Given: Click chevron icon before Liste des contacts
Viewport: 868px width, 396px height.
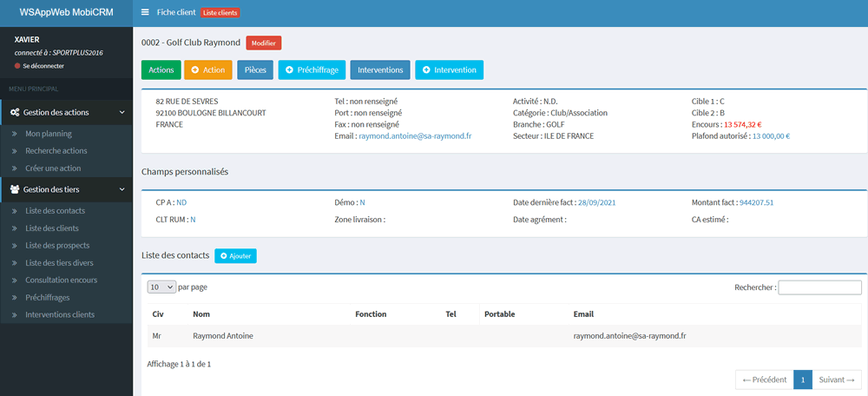Looking at the screenshot, I should pyautogui.click(x=15, y=211).
